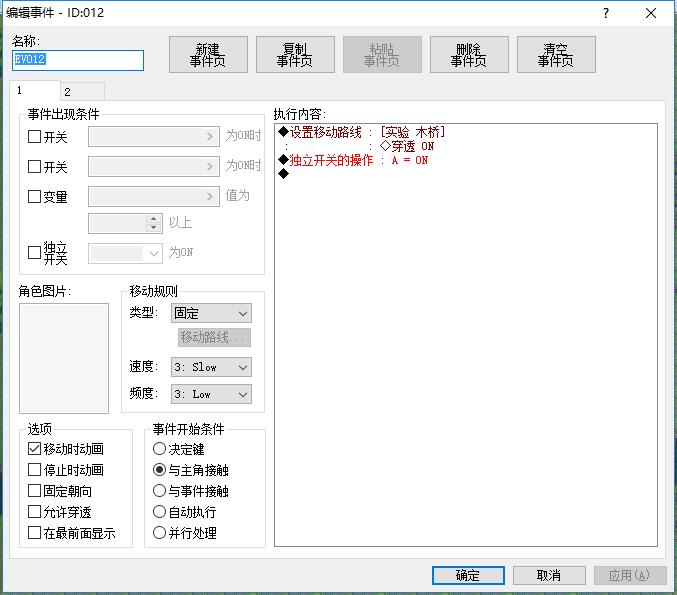This screenshot has height=595, width=677.
Task: Open the 类型 dropdown showing 固定
Action: [x=211, y=313]
